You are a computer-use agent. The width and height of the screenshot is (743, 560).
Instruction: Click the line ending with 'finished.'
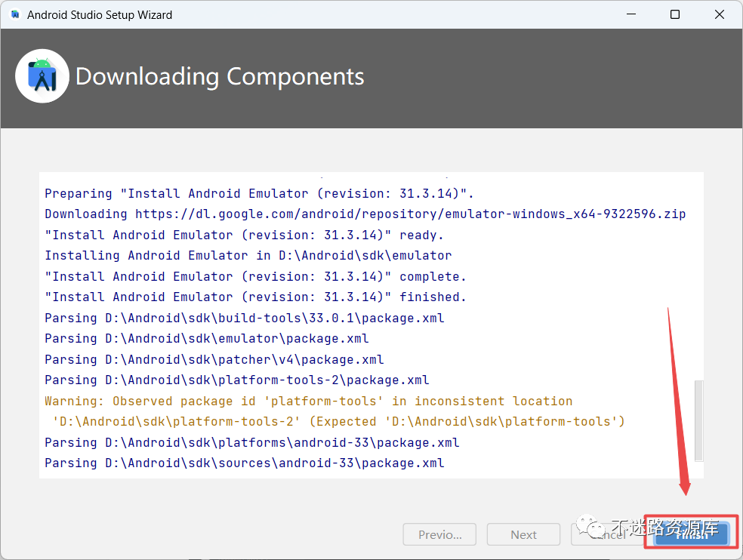[x=255, y=297]
